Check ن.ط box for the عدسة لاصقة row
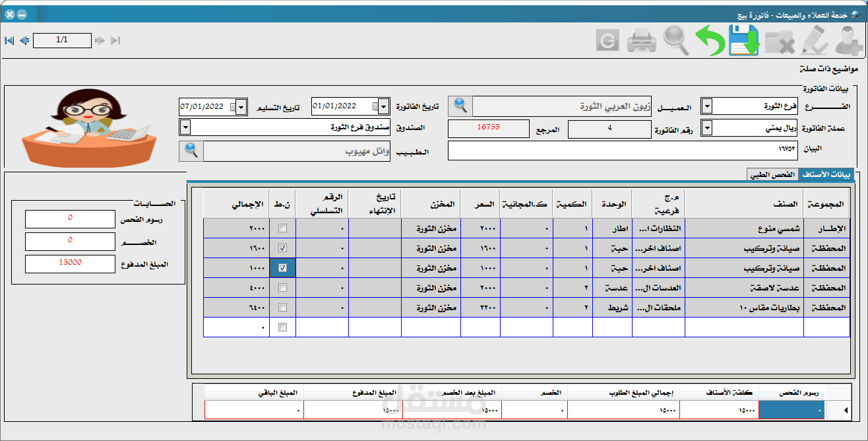The image size is (868, 441). [282, 288]
